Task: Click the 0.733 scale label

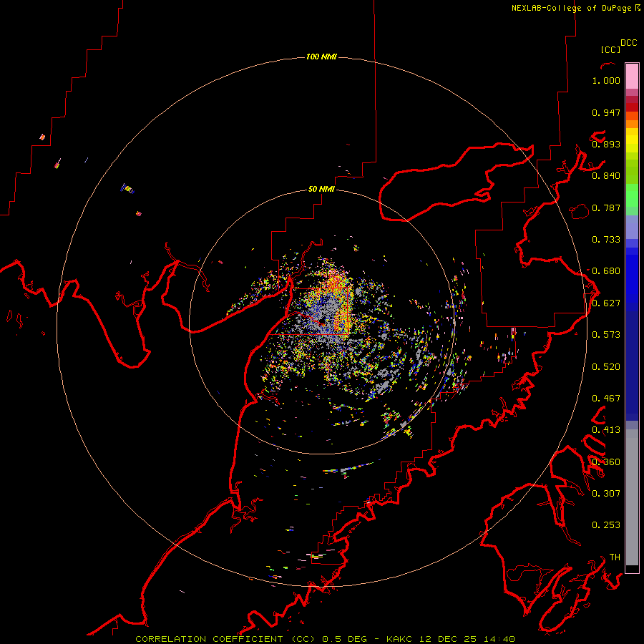Action: (606, 240)
